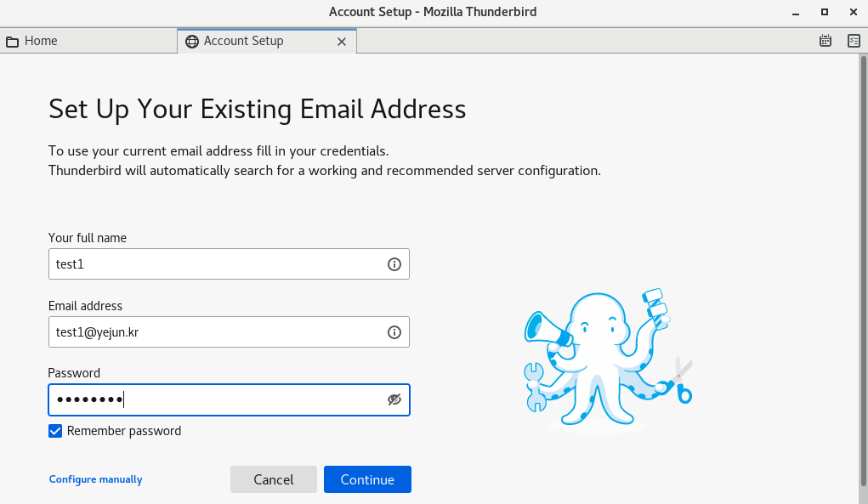
Task: Click the octopus illustration
Action: (608, 360)
